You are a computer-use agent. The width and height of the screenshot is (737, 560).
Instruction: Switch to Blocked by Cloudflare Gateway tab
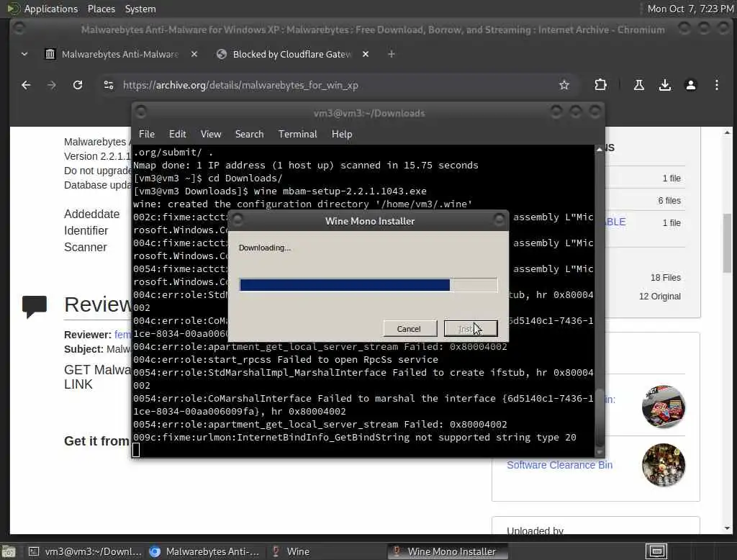(x=291, y=54)
